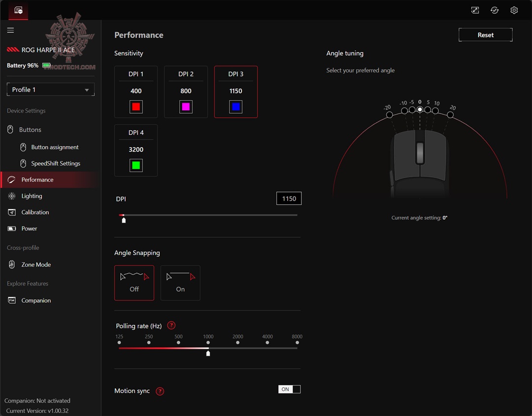This screenshot has height=416, width=532.
Task: Click DPI 1 red color swatch
Action: 136,107
